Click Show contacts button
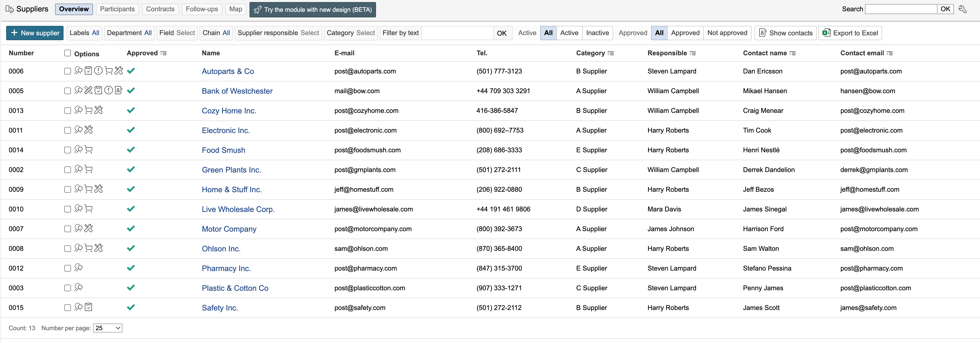980x343 pixels. (x=786, y=33)
